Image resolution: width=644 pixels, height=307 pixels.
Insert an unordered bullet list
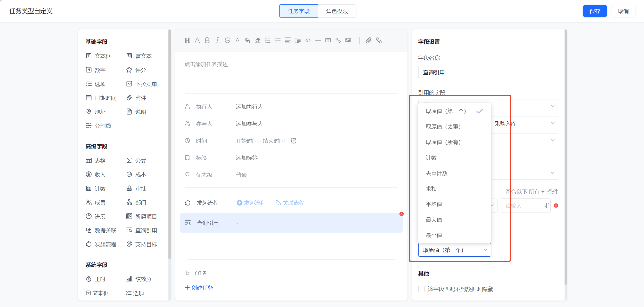point(278,40)
